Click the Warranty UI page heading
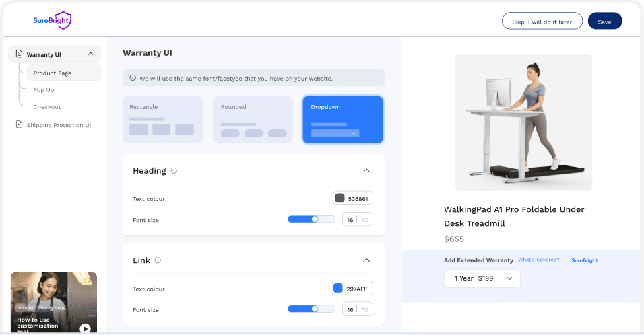This screenshot has width=644, height=335. (x=148, y=53)
